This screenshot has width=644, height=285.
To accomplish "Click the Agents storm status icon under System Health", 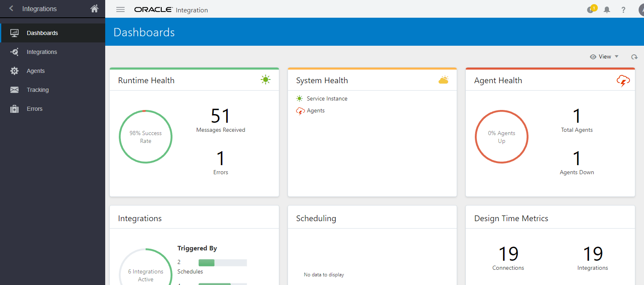I will [300, 111].
